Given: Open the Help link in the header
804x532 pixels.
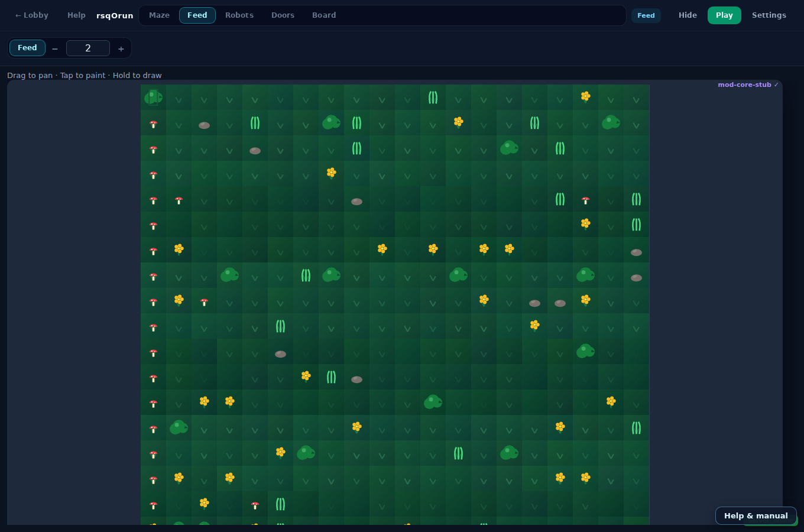Looking at the screenshot, I should click(x=76, y=15).
